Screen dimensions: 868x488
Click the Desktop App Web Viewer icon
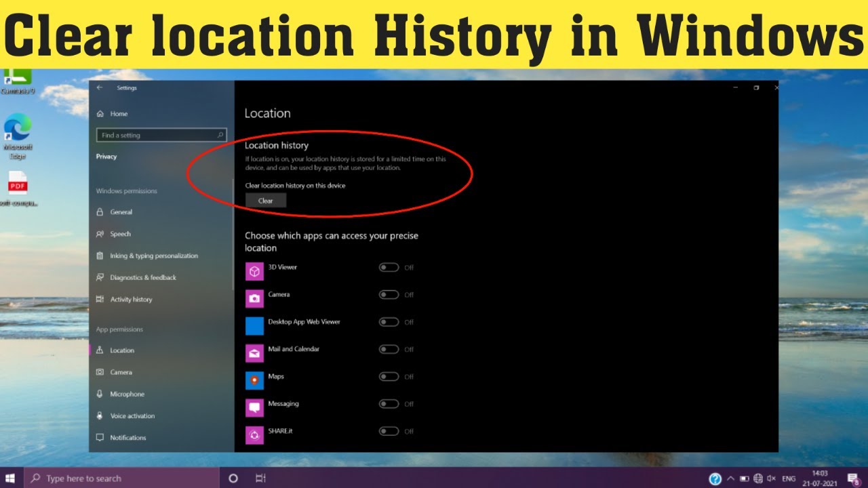(254, 326)
